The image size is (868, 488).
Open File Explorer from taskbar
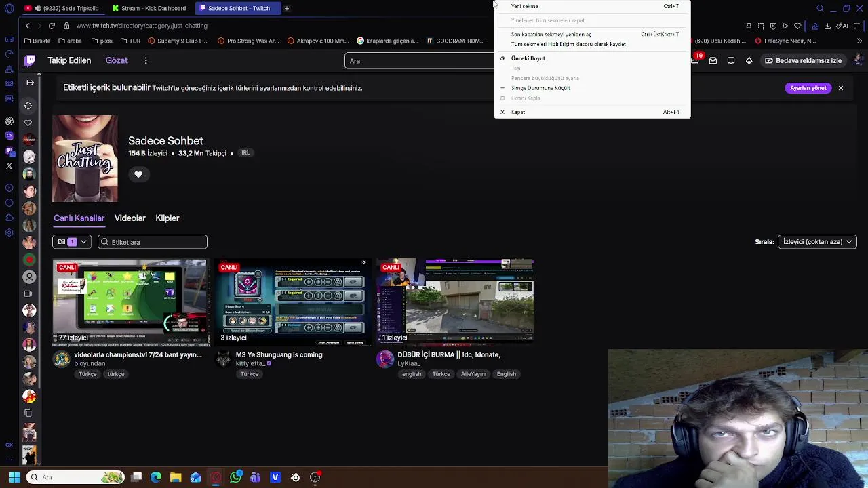[x=176, y=477]
